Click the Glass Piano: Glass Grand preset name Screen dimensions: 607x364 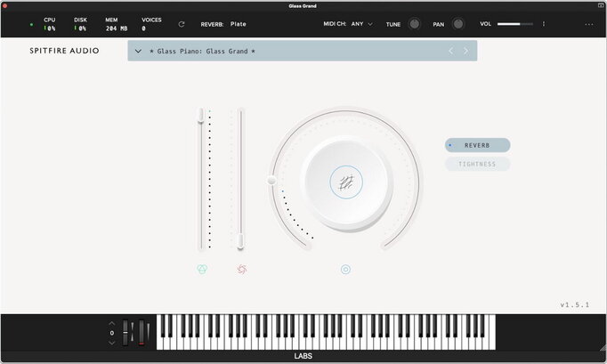coord(202,51)
